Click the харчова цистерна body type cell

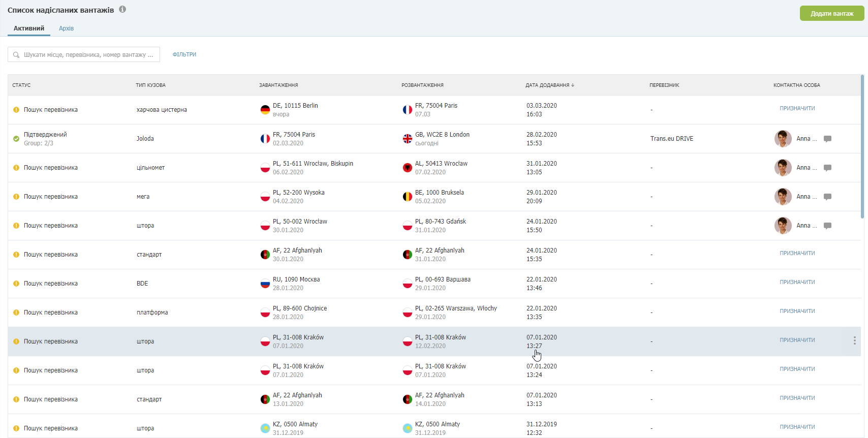coord(162,110)
